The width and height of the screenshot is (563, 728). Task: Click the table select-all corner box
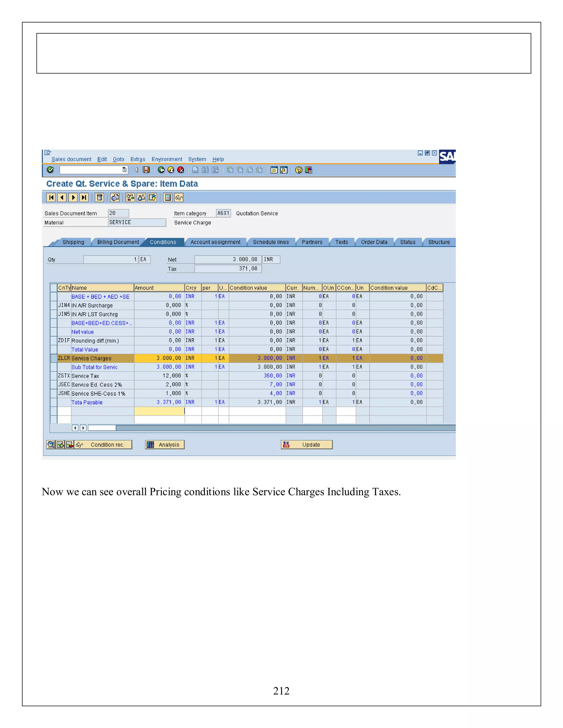[53, 288]
